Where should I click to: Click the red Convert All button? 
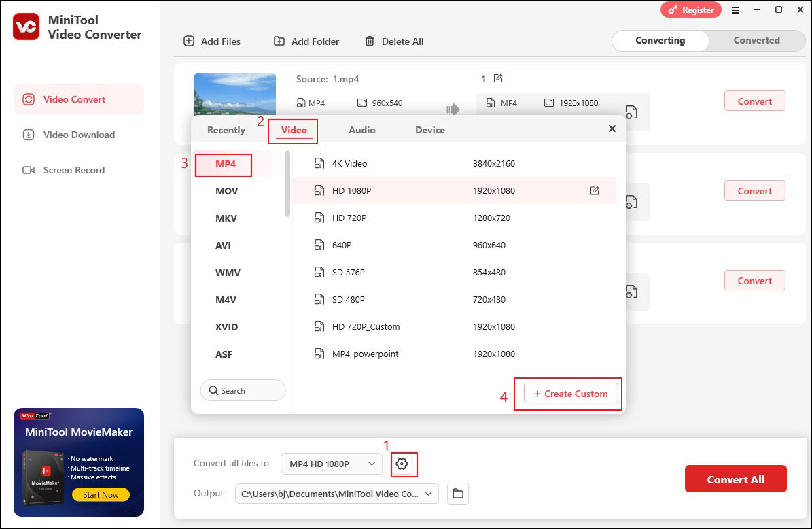[735, 479]
